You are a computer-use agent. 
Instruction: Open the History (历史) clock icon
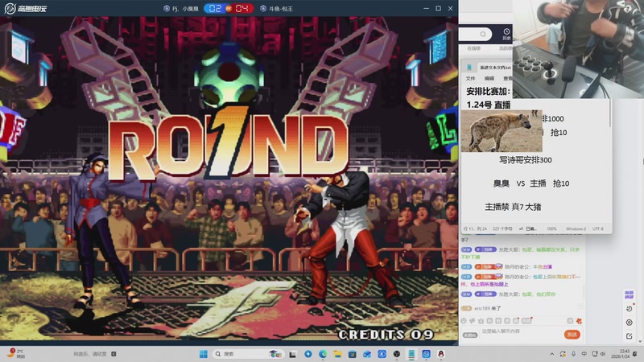(x=507, y=34)
